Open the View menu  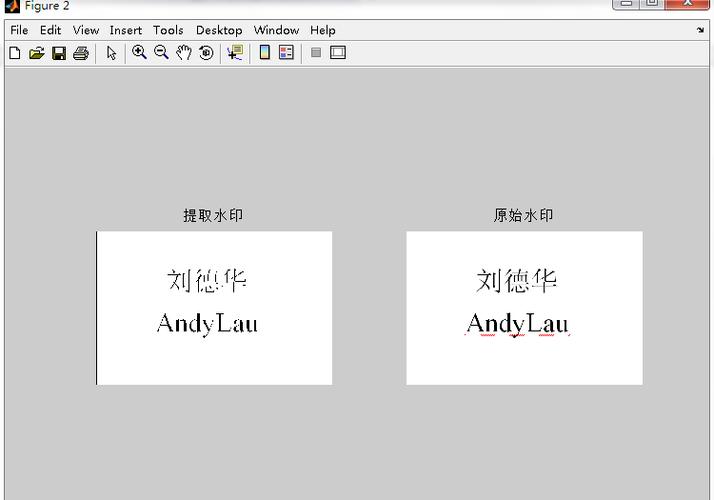pyautogui.click(x=86, y=30)
